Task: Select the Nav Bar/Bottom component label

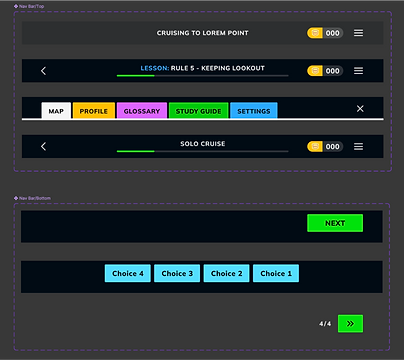Action: tap(32, 198)
